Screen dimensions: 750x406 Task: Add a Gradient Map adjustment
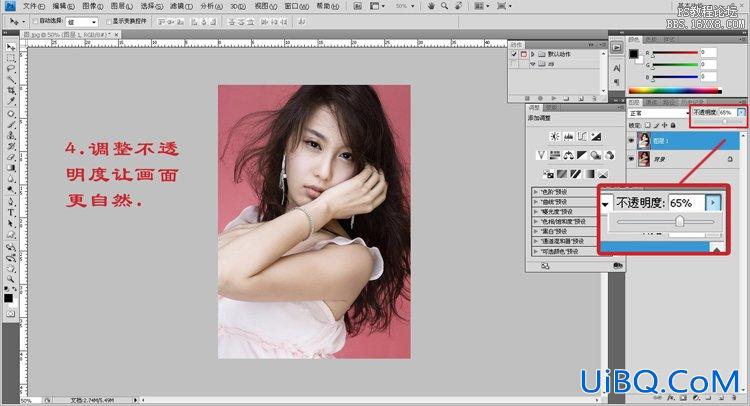point(590,174)
